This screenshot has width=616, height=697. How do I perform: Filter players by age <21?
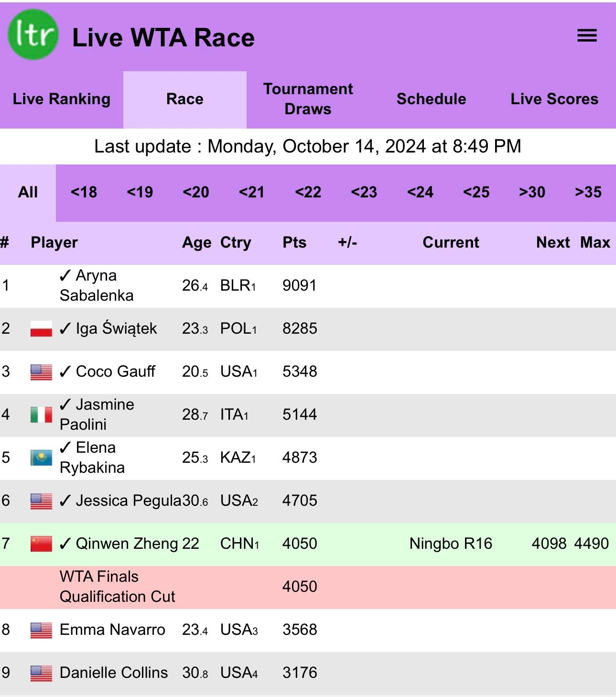252,193
